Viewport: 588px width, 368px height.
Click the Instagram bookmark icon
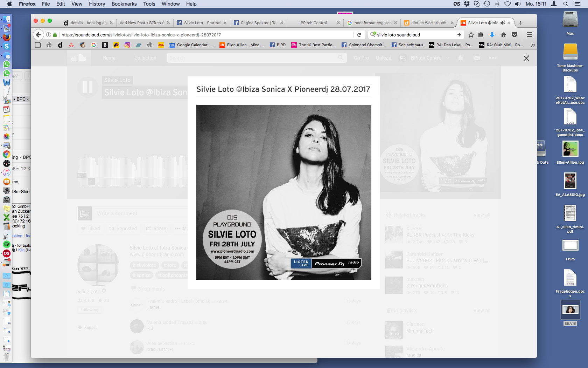coord(127,45)
